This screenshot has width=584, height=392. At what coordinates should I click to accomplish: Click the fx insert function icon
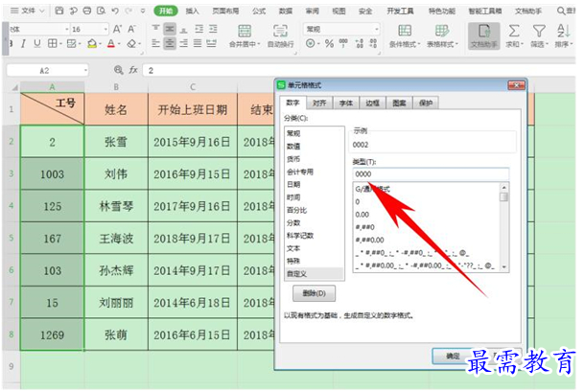coord(133,70)
